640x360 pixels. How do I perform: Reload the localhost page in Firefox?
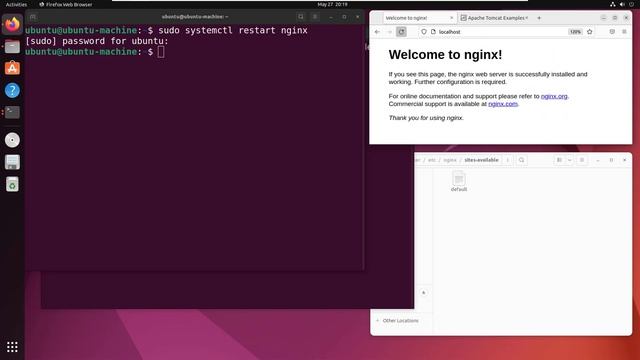point(401,32)
